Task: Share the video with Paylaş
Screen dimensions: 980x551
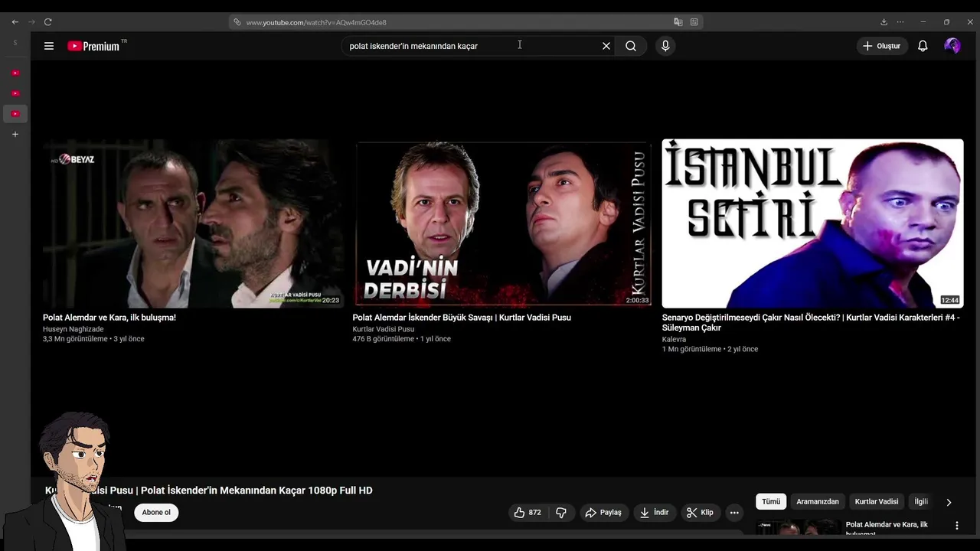Action: click(x=603, y=513)
